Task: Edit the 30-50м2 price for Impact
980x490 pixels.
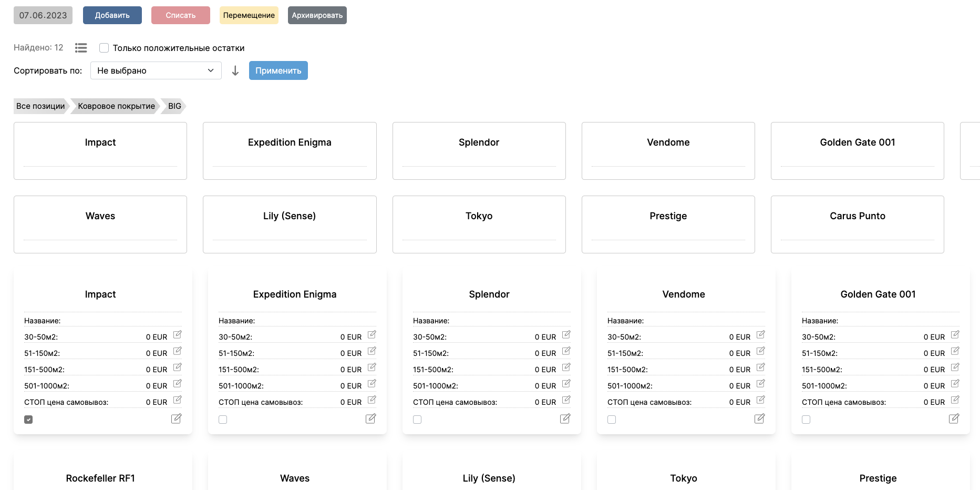Action: click(177, 335)
